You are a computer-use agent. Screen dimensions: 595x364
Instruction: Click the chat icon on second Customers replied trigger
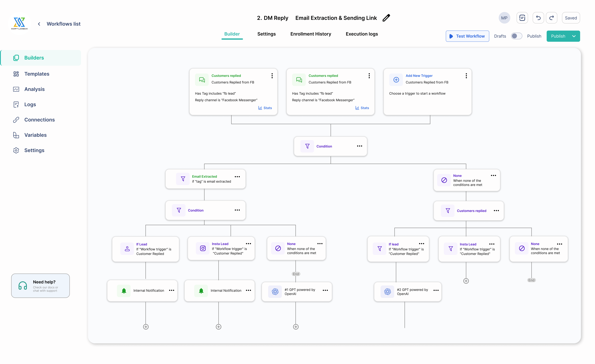[x=299, y=80]
